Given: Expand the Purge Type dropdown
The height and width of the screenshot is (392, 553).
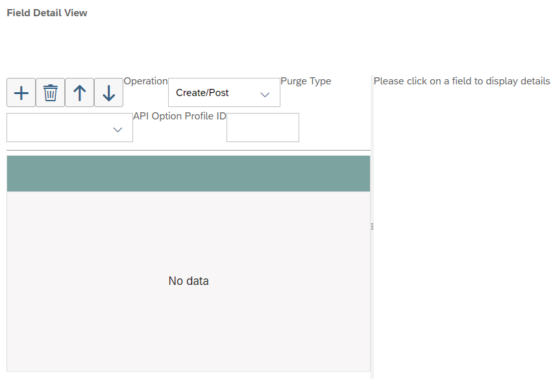Looking at the screenshot, I should tap(70, 128).
